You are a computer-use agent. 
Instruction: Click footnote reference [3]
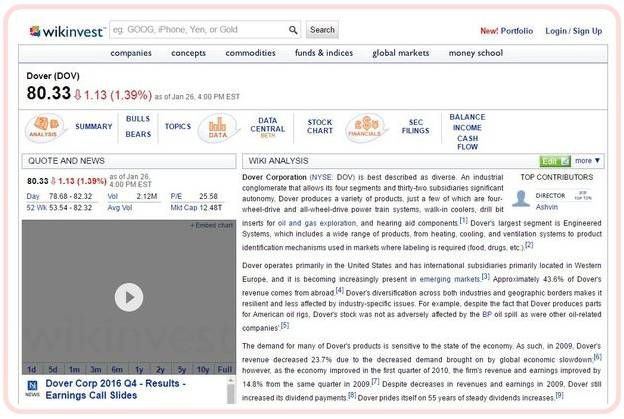coord(486,276)
